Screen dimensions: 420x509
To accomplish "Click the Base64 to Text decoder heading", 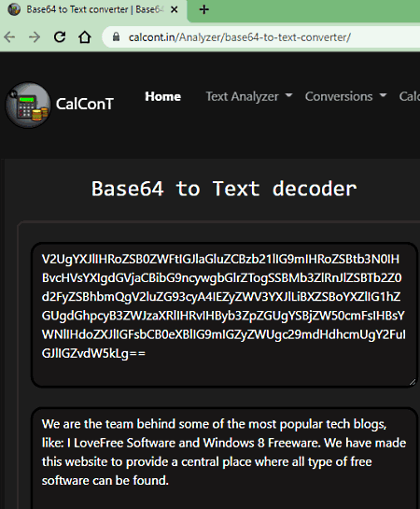I will tap(224, 189).
